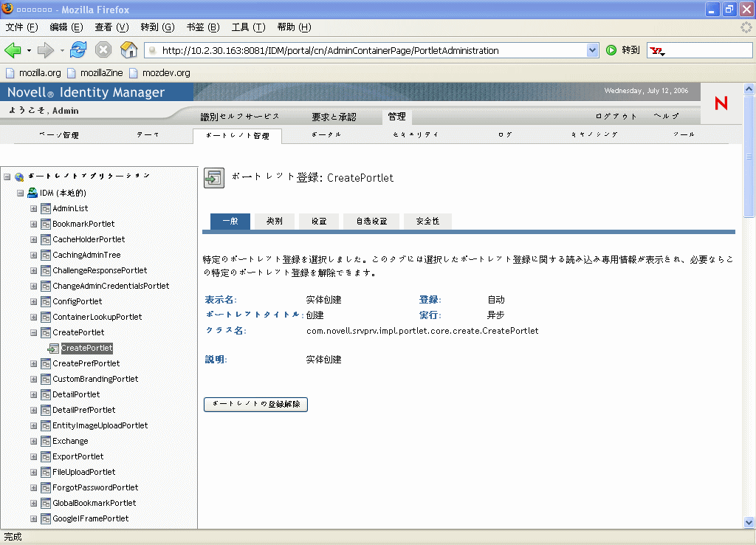Viewport: 756px width, 545px height.
Task: Click the ログアウト link
Action: tap(616, 116)
